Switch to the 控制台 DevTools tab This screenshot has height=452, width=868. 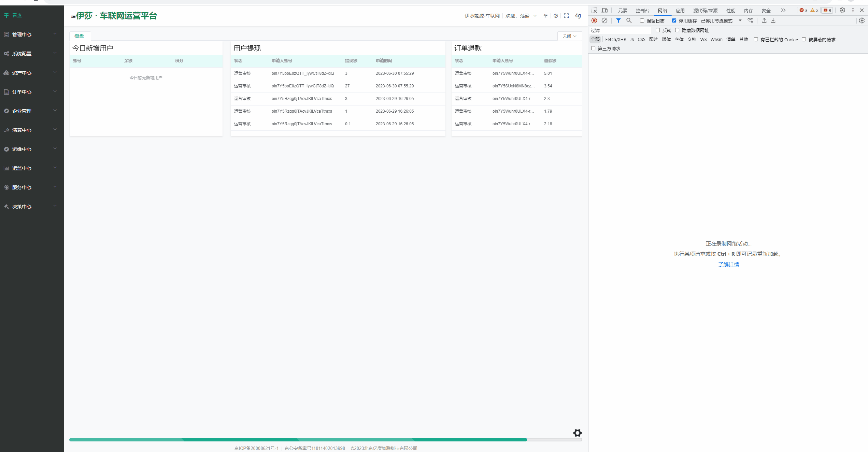(642, 11)
